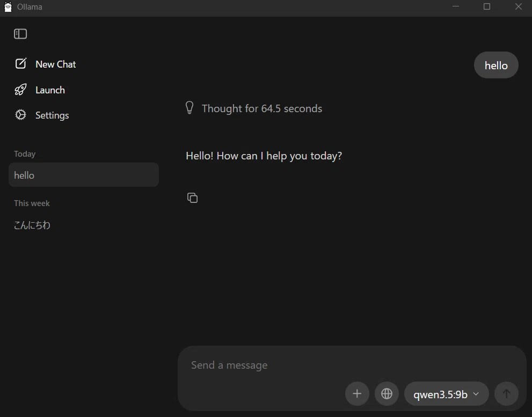532x417 pixels.
Task: Expand the 'Thought for 64.5 seconds' section
Action: 261,108
